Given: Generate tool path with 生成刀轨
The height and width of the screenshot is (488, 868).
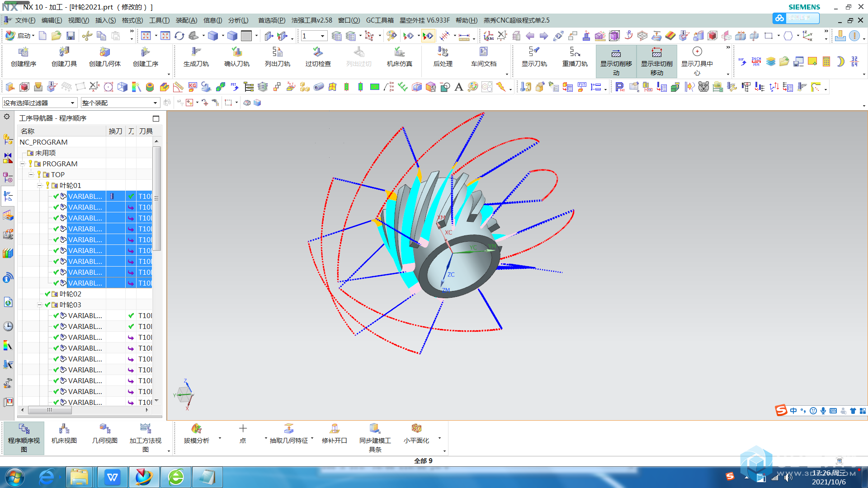Looking at the screenshot, I should click(x=196, y=57).
